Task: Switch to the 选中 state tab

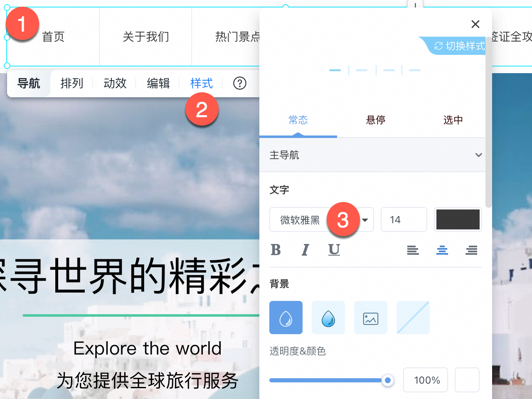Action: [453, 120]
